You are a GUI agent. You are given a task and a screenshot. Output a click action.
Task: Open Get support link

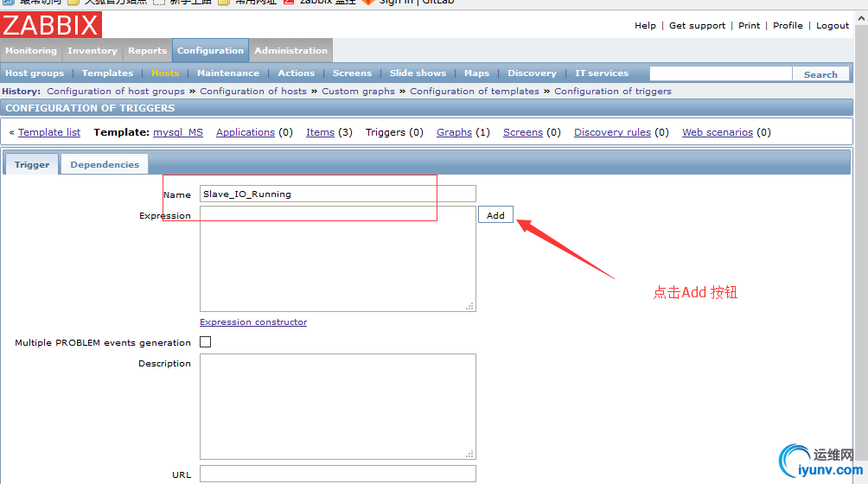[697, 25]
